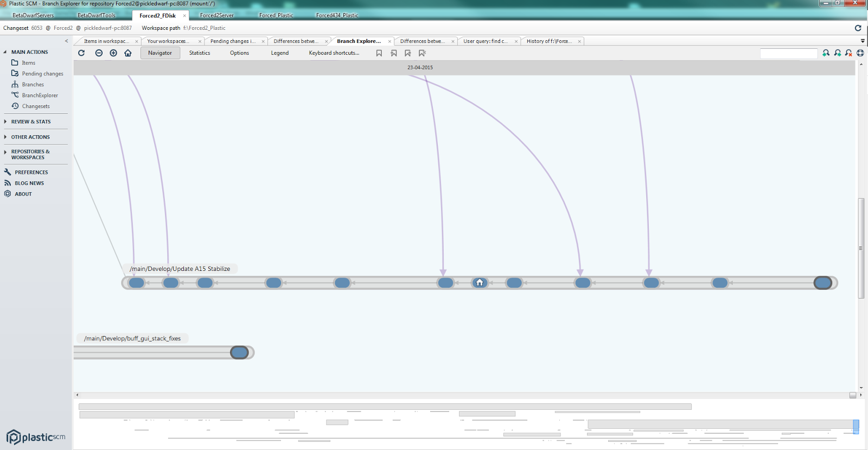Select the /main/Develop/buff_gui_stack_fixes branch label
This screenshot has height=450, width=868.
[132, 338]
